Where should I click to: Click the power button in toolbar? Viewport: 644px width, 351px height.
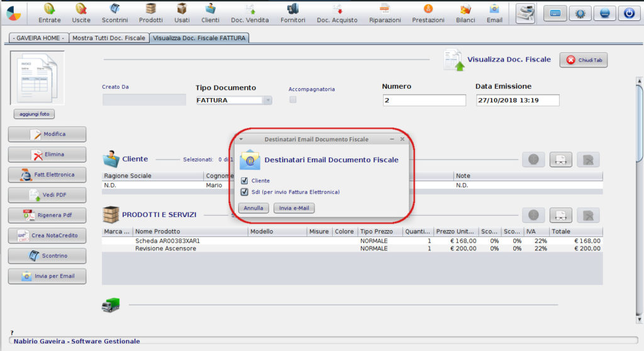629,13
